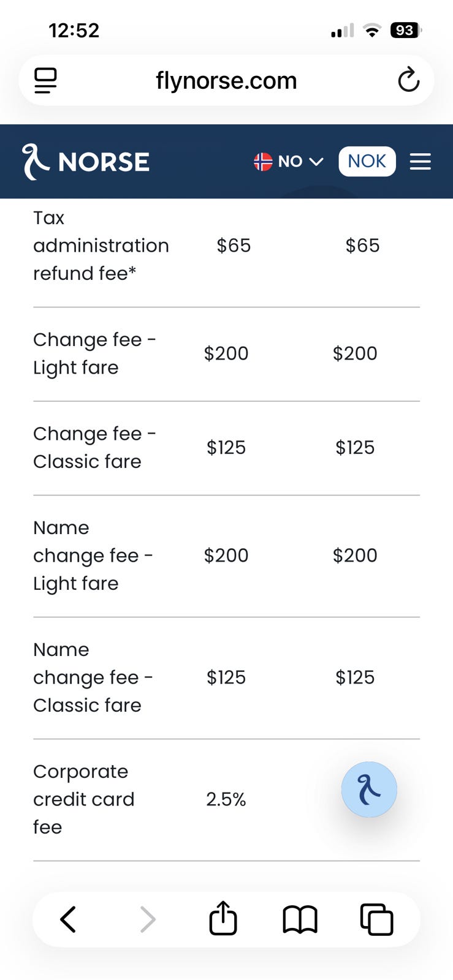Show all open Safari tabs

[376, 919]
